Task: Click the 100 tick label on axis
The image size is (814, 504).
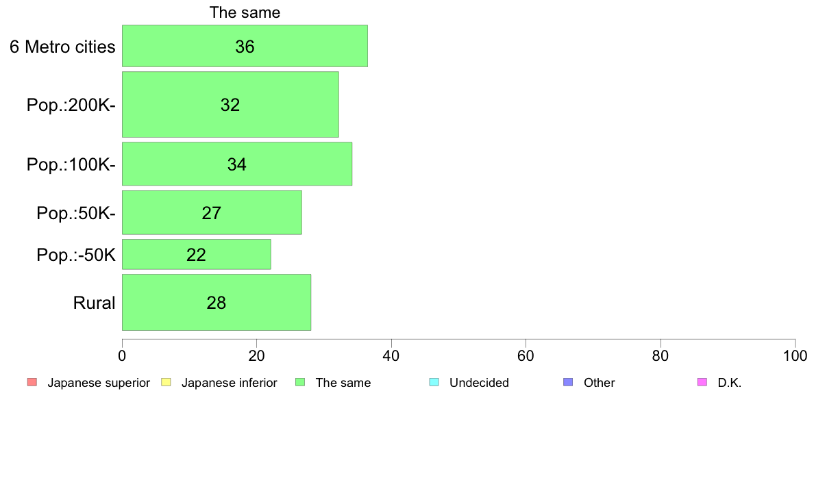Action: pos(795,356)
